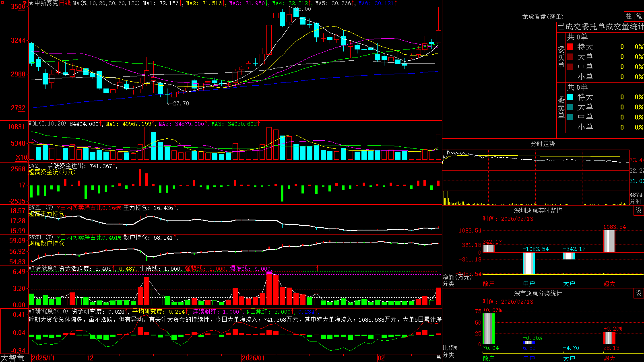Image resolution: width=644 pixels, height=362 pixels.
Task: Click the 中新赛克 stock name
Action: (x=46, y=3)
